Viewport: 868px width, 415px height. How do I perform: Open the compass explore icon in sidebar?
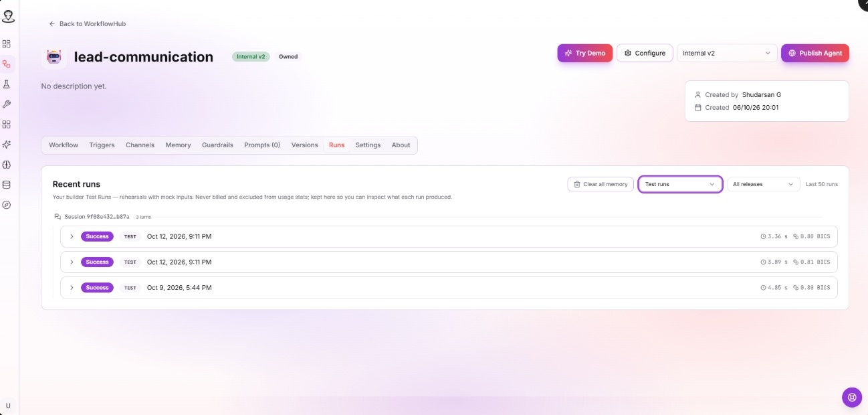tap(7, 205)
